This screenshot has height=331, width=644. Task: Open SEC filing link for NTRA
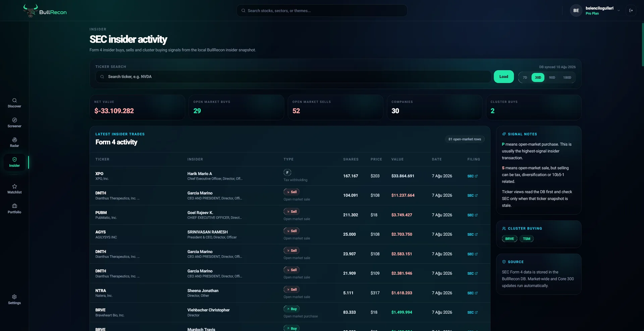[472, 293]
